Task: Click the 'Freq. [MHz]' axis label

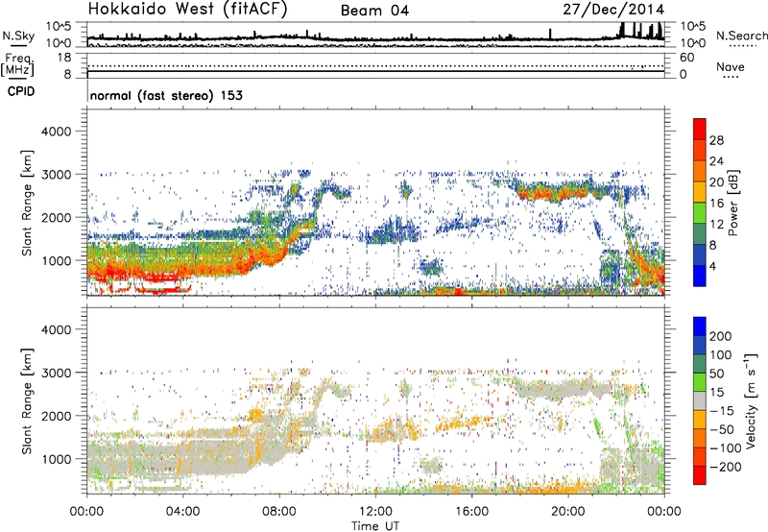Action: pos(17,64)
